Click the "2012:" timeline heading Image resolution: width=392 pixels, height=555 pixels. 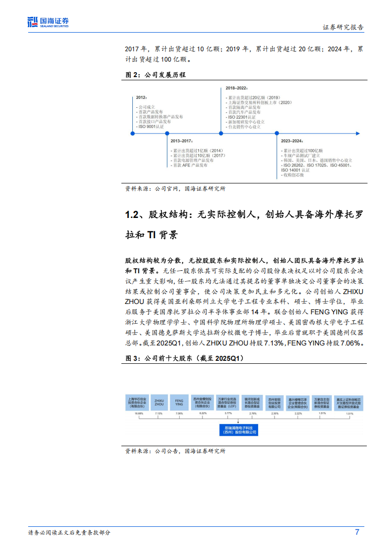141,97
